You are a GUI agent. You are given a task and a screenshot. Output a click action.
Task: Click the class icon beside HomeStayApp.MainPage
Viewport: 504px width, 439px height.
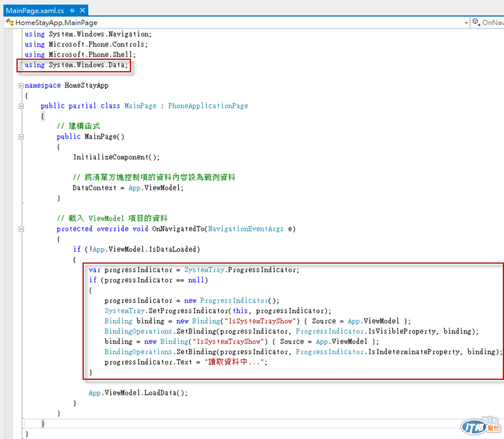9,23
